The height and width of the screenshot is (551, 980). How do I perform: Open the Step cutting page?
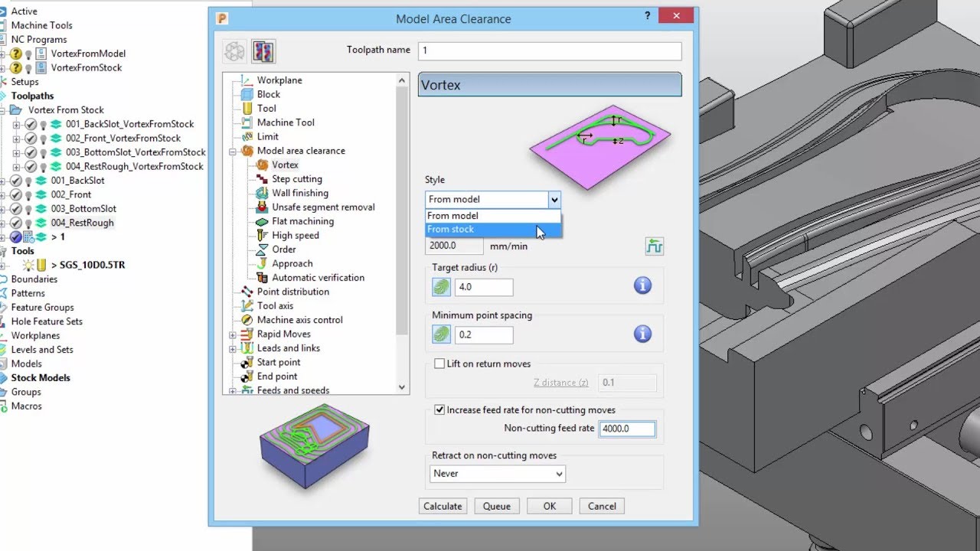(297, 179)
